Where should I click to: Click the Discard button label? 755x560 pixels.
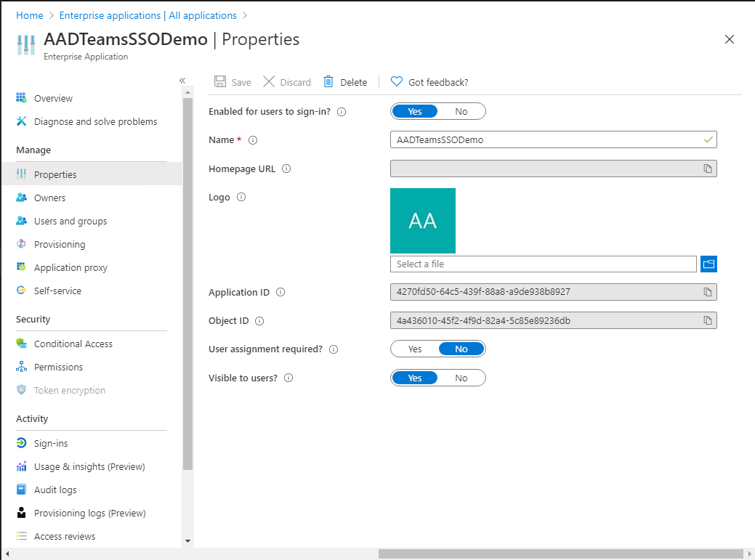295,82
